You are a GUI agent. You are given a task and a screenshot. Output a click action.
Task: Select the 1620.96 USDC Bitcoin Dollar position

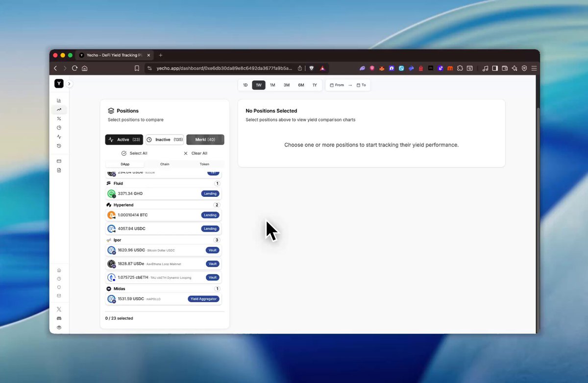coord(164,250)
